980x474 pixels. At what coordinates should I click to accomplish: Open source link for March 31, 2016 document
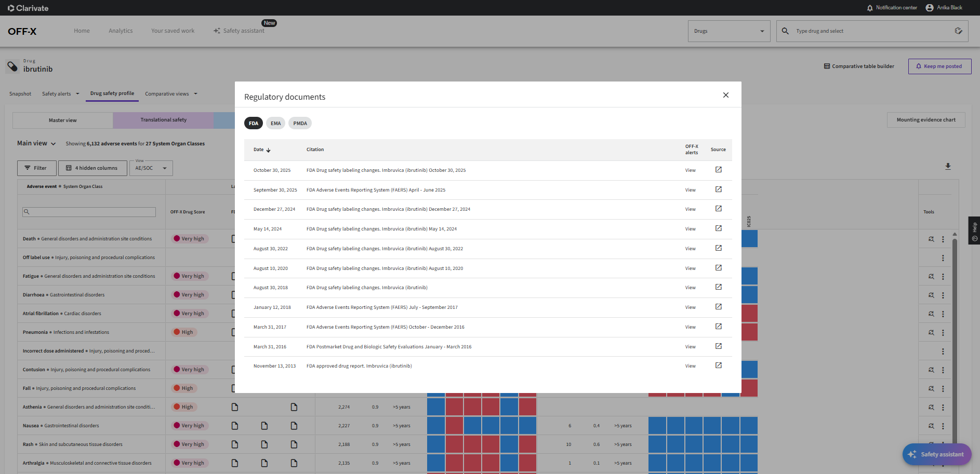(x=718, y=346)
